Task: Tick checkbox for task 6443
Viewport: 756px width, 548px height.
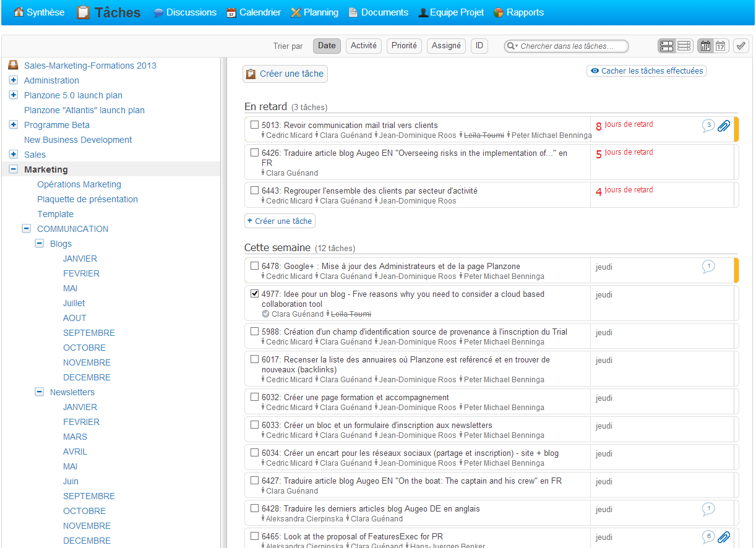Action: (254, 190)
